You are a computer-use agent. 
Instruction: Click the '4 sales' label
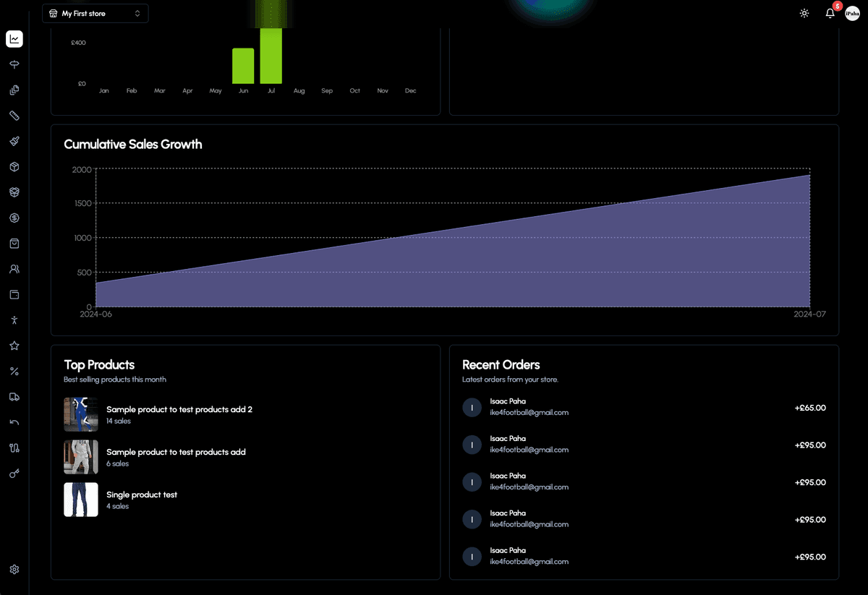(x=117, y=506)
